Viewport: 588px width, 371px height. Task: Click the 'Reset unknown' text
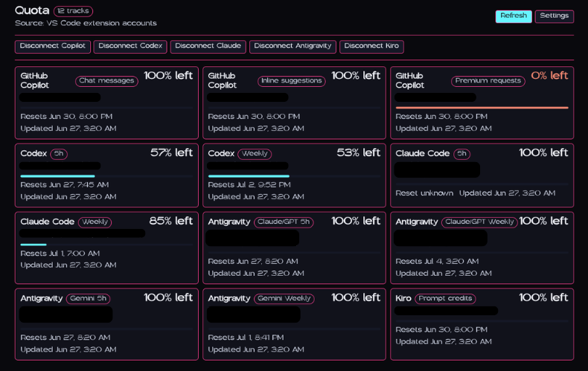tap(424, 193)
